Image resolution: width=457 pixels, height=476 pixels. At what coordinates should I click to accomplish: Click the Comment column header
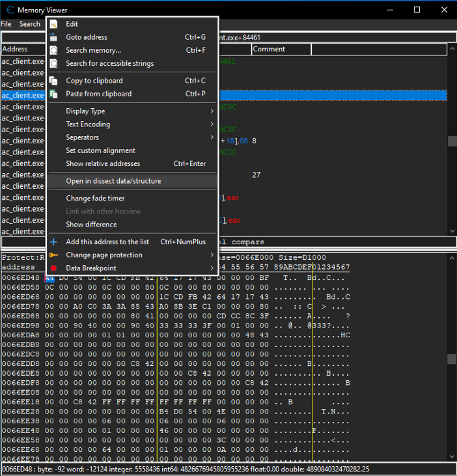tap(281, 49)
